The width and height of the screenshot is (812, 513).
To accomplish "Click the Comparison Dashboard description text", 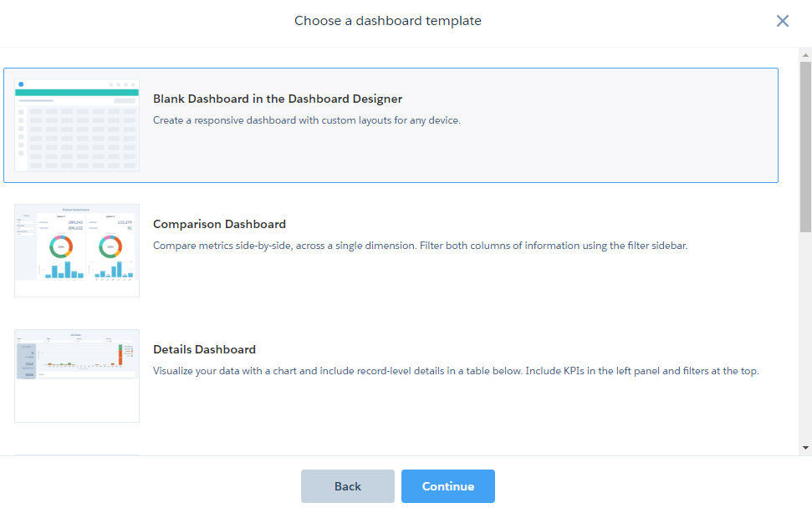I will [x=420, y=246].
